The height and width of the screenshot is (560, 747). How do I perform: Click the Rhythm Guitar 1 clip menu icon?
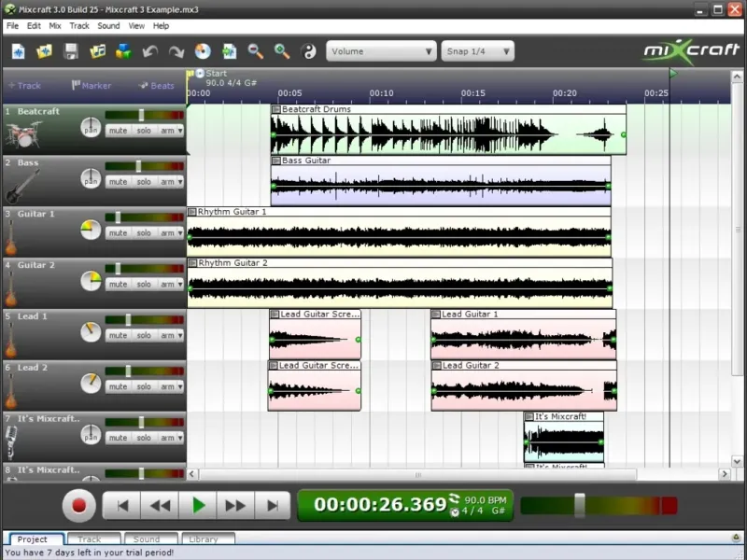(192, 212)
